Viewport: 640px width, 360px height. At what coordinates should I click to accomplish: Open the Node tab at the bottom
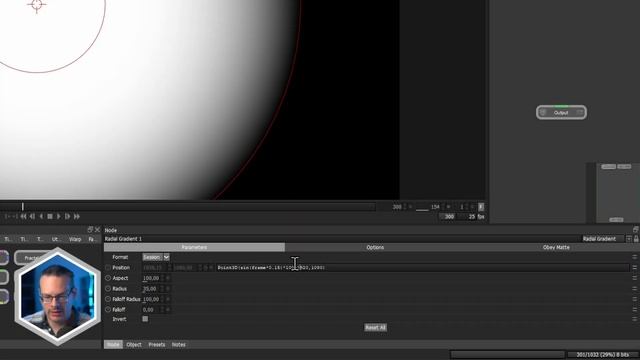pos(113,344)
